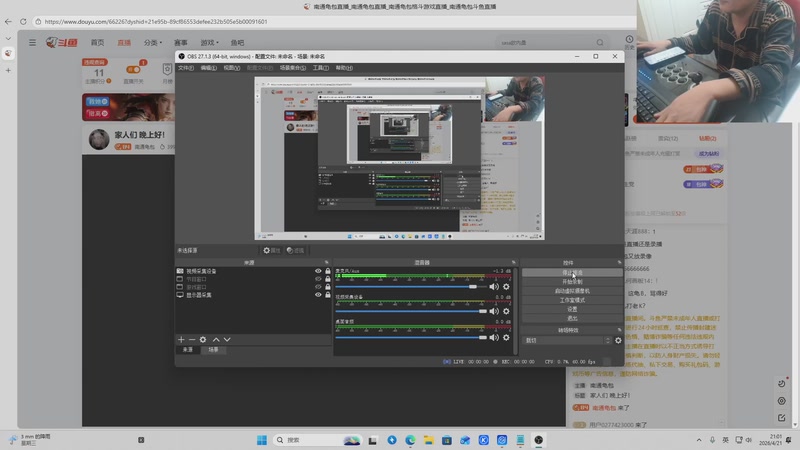
Task: Go back with the browser back arrow
Action: pyautogui.click(x=8, y=21)
